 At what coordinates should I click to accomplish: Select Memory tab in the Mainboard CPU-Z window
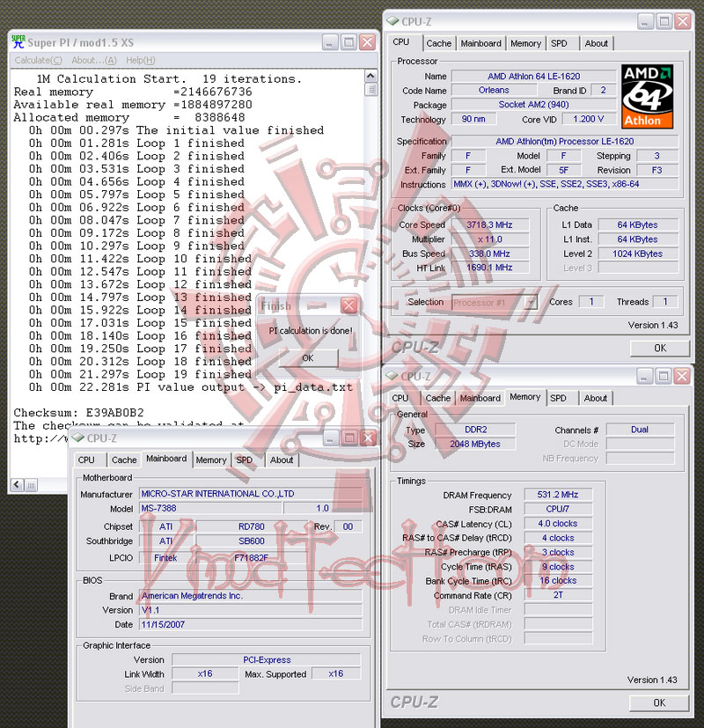click(x=210, y=460)
